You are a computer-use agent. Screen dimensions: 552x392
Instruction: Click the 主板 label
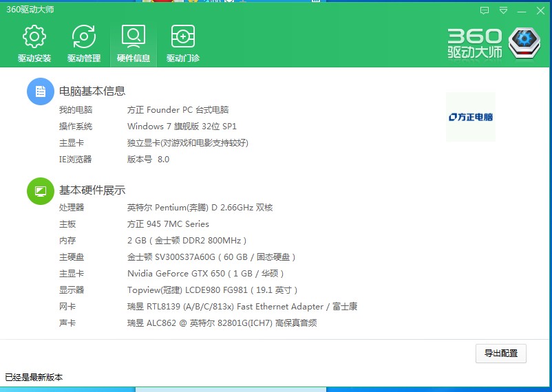(x=67, y=224)
